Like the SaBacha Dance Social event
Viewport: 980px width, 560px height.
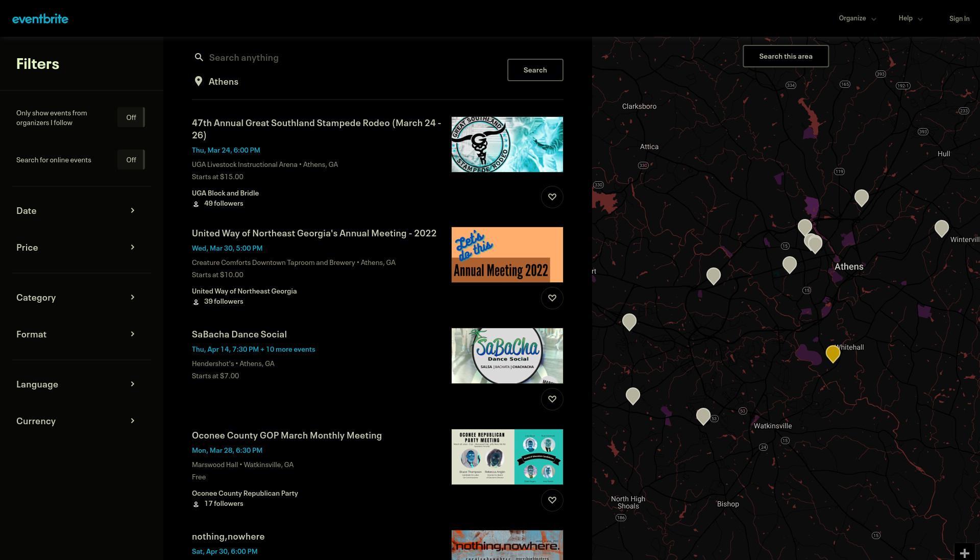tap(552, 399)
